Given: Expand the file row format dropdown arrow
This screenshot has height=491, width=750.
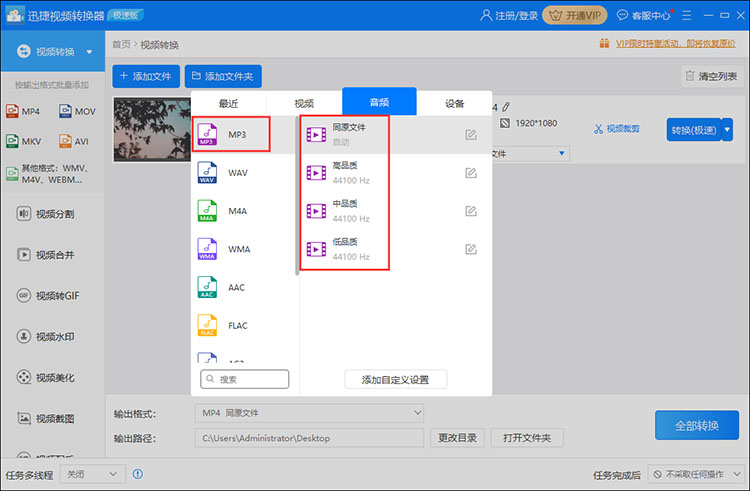Looking at the screenshot, I should pyautogui.click(x=562, y=153).
